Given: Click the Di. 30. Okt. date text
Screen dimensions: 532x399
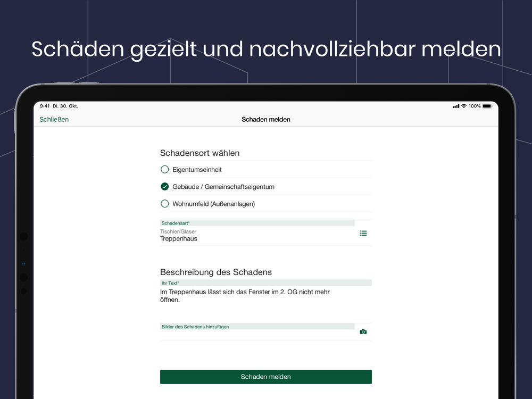Looking at the screenshot, I should tap(65, 106).
